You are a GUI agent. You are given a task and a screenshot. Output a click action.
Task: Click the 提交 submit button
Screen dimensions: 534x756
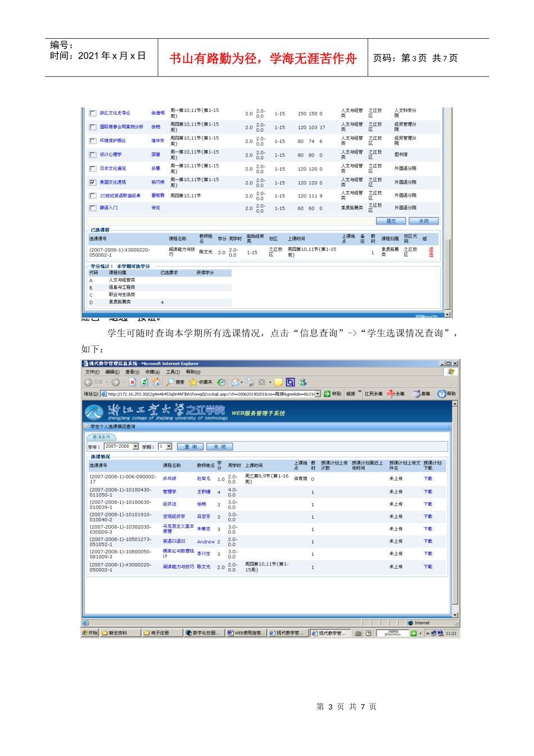[391, 221]
